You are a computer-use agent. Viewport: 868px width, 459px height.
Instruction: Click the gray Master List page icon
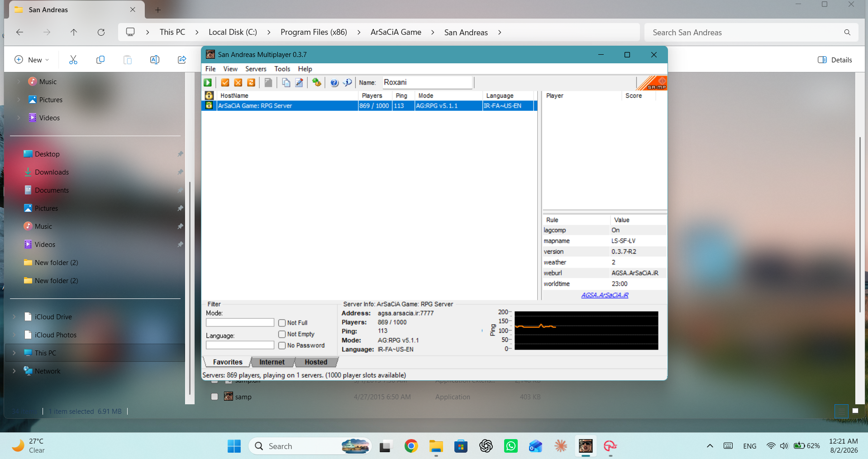click(x=268, y=82)
